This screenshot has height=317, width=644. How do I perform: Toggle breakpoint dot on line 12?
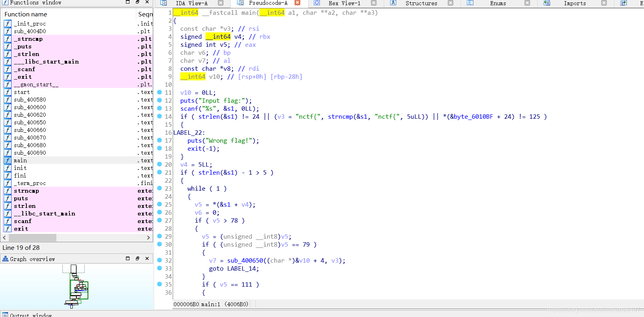[x=160, y=100]
